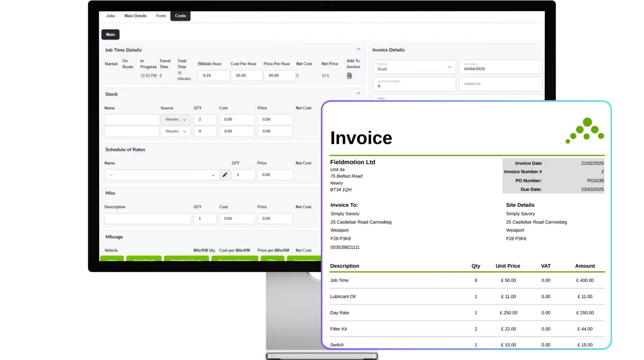The height and width of the screenshot is (360, 644).
Task: Click Schedule of Rates QTY field
Action: (x=244, y=175)
